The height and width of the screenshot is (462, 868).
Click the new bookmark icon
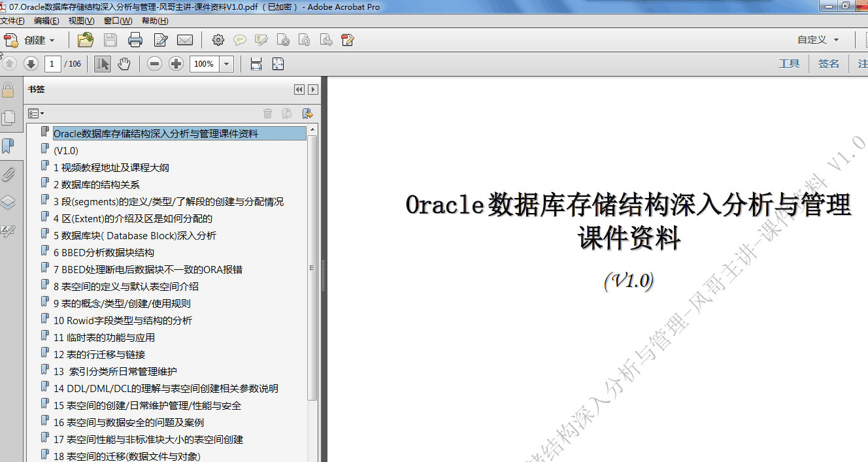287,113
